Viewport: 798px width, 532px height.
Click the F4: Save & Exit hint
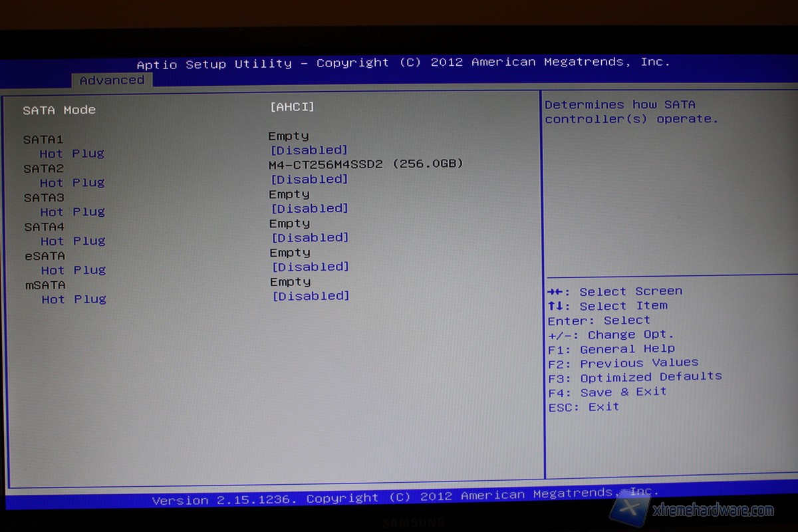[607, 392]
